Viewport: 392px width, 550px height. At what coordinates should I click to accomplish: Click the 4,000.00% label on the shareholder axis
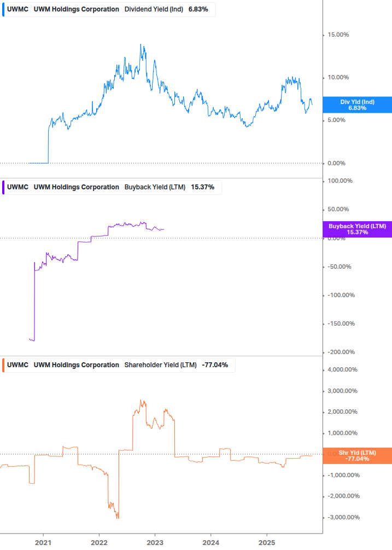[x=342, y=370]
